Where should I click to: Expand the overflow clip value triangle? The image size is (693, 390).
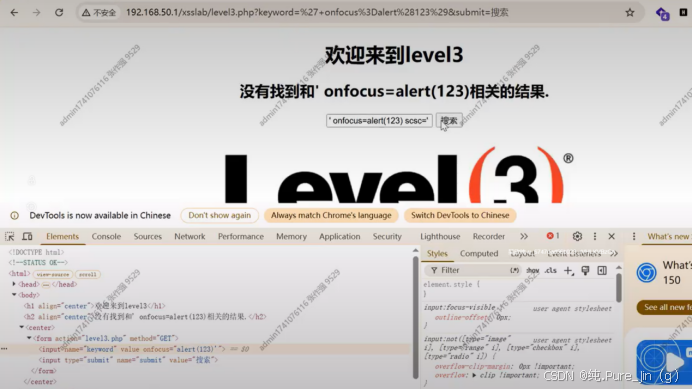tap(474, 375)
